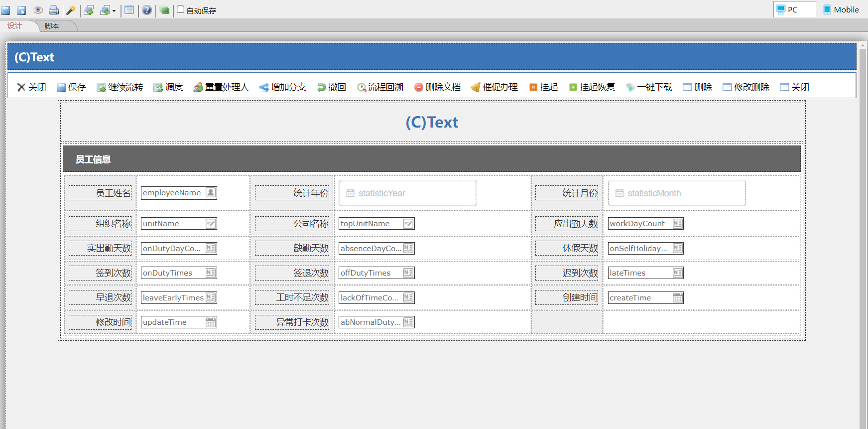Click the plain blue floppy disk save icon
The height and width of the screenshot is (429, 868).
click(6, 10)
